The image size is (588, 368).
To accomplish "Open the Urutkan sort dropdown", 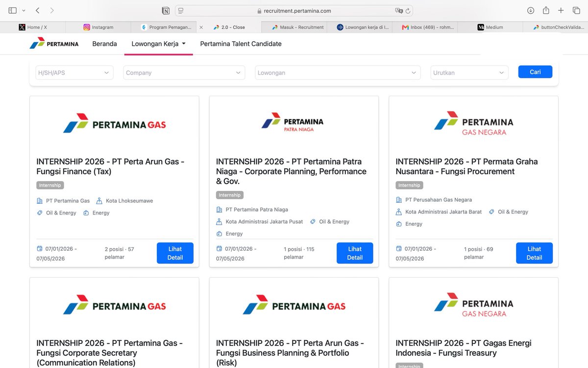I will (469, 73).
